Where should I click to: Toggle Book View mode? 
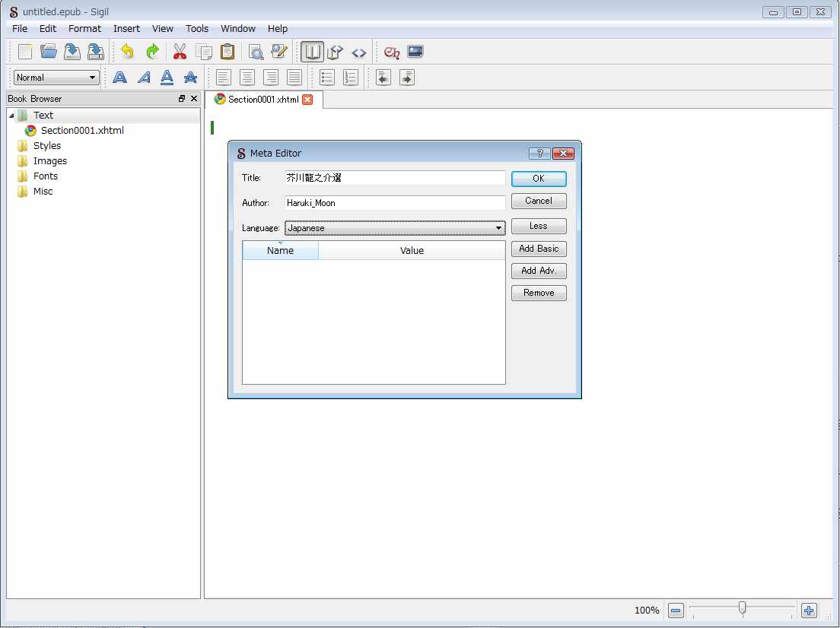[x=310, y=52]
